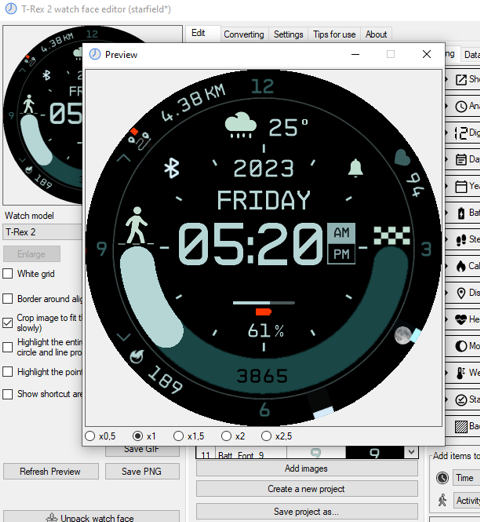Click the large watch face in Preview window
This screenshot has height=522, width=480.
[264, 247]
